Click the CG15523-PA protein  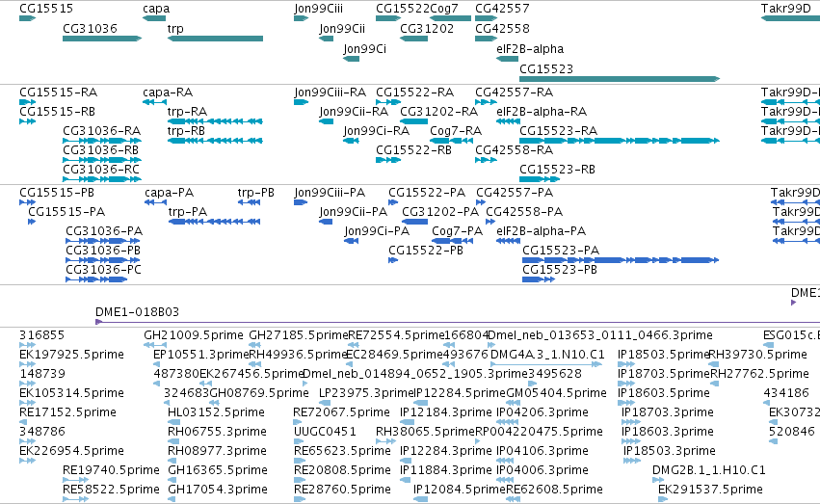tap(621, 260)
